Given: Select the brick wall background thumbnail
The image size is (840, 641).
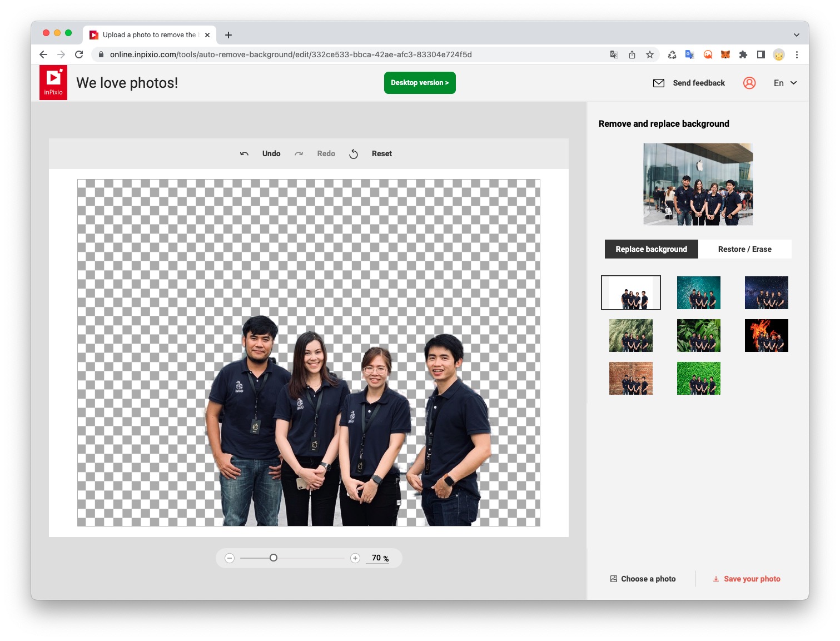Looking at the screenshot, I should pyautogui.click(x=630, y=378).
